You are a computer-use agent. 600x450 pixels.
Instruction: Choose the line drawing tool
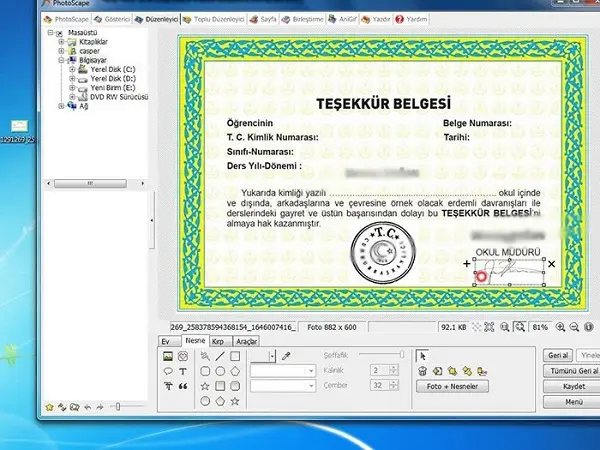(x=220, y=356)
